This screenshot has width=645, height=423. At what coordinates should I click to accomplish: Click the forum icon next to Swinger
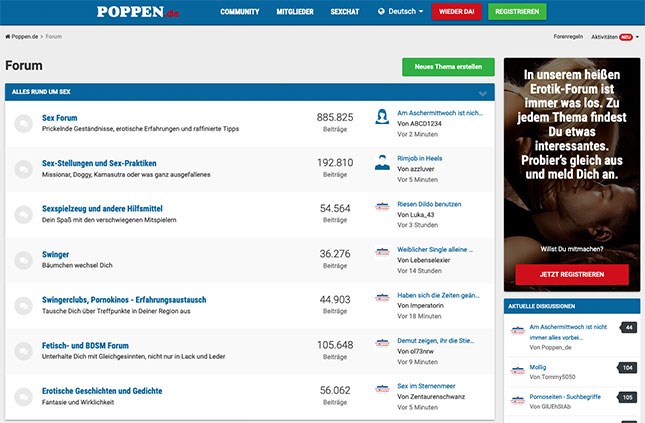(23, 260)
